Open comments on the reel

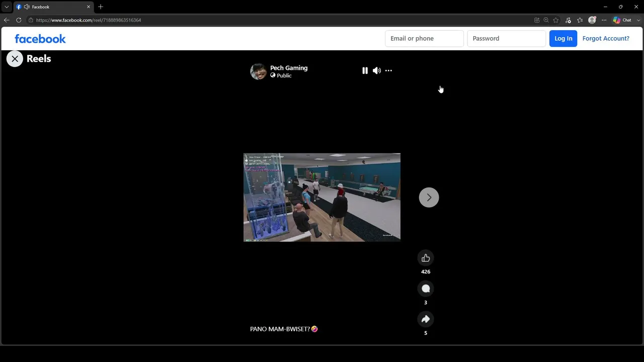(426, 289)
